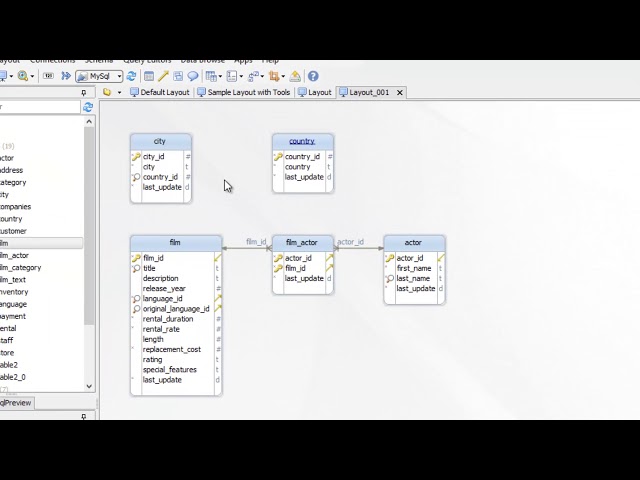Select customer in the tables tree

13,231
